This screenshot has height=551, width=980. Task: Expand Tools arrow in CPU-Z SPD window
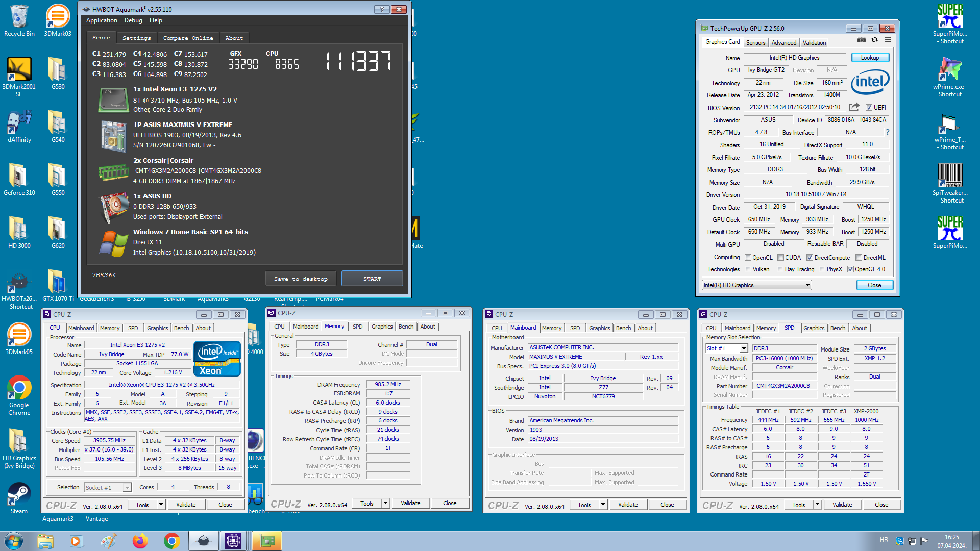pyautogui.click(x=817, y=505)
